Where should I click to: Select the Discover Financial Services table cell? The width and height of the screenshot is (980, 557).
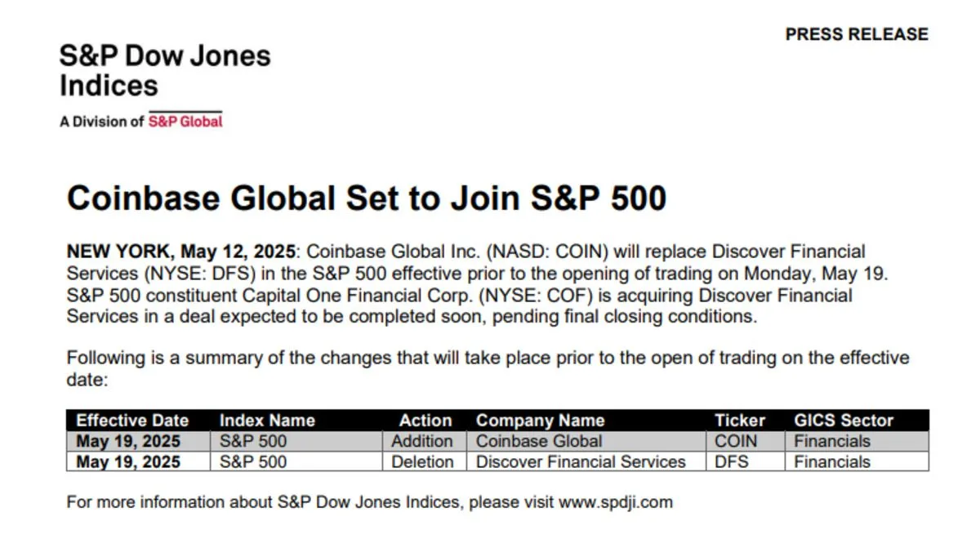pos(586,461)
